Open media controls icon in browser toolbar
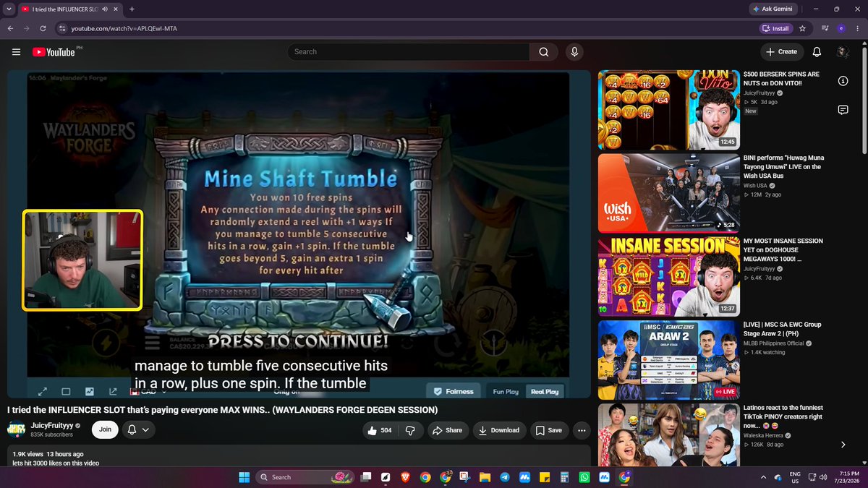Screen dimensions: 868x488 (x=825, y=28)
